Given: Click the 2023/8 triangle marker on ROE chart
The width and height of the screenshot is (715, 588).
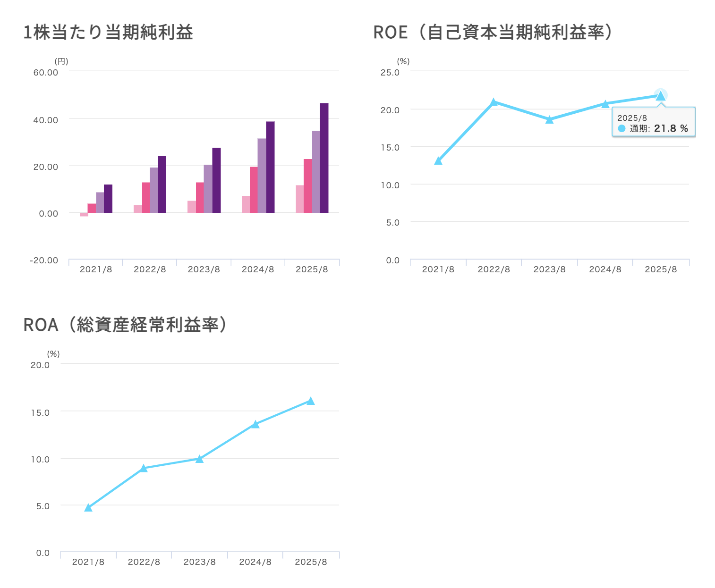Looking at the screenshot, I should 549,120.
